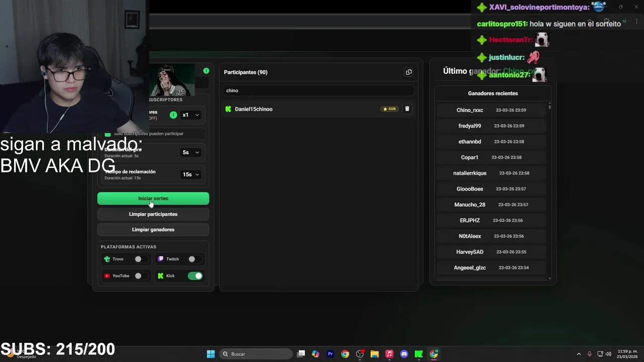Open the 5s spin duration dropdown
The width and height of the screenshot is (644, 362).
pyautogui.click(x=190, y=152)
